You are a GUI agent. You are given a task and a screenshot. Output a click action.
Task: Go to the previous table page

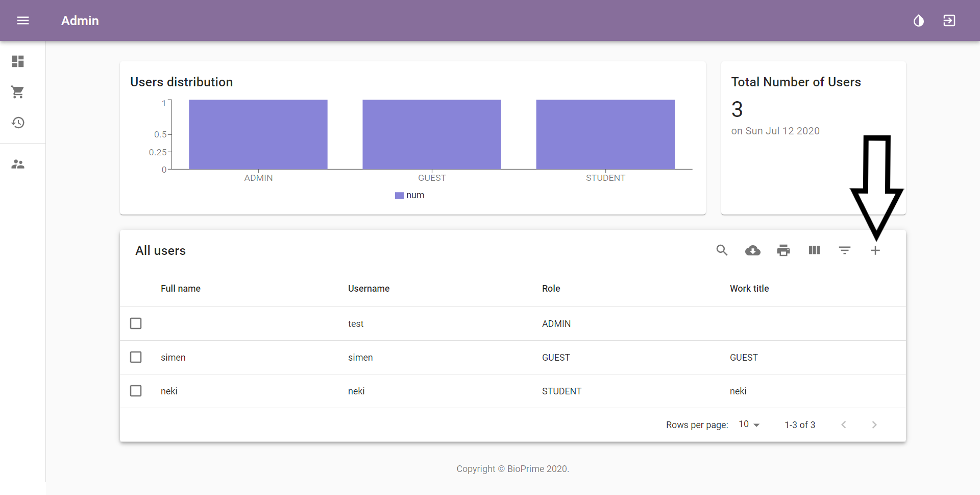click(x=844, y=425)
